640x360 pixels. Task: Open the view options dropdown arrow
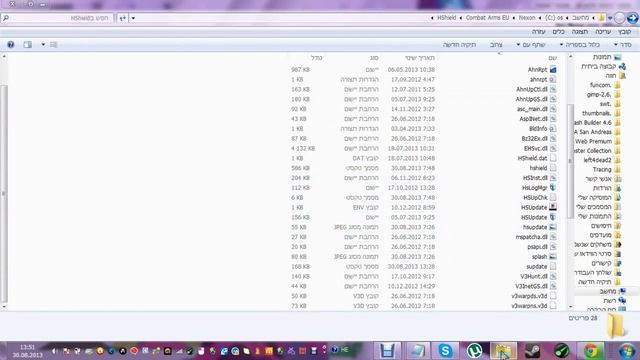pos(43,44)
